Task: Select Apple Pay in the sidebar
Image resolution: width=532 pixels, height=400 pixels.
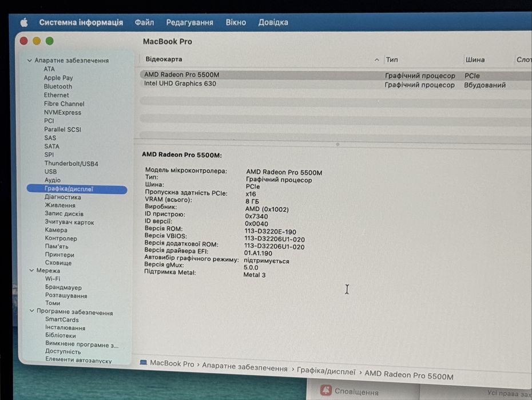Action: [58, 78]
